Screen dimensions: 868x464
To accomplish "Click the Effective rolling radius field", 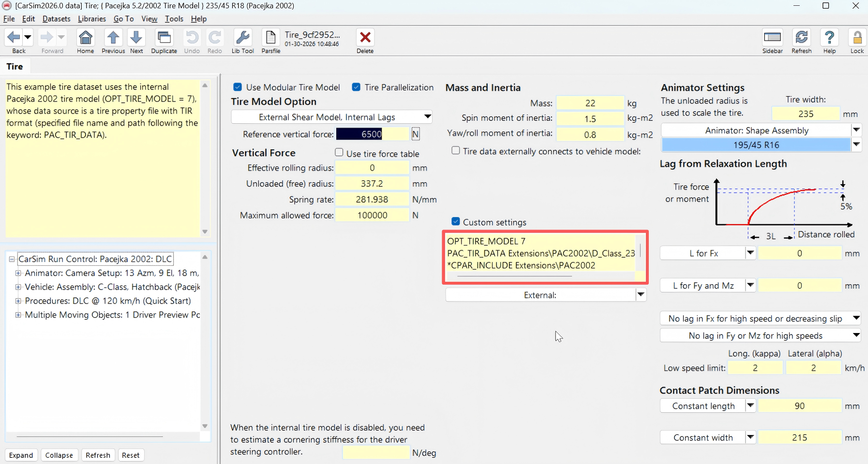I will (372, 168).
